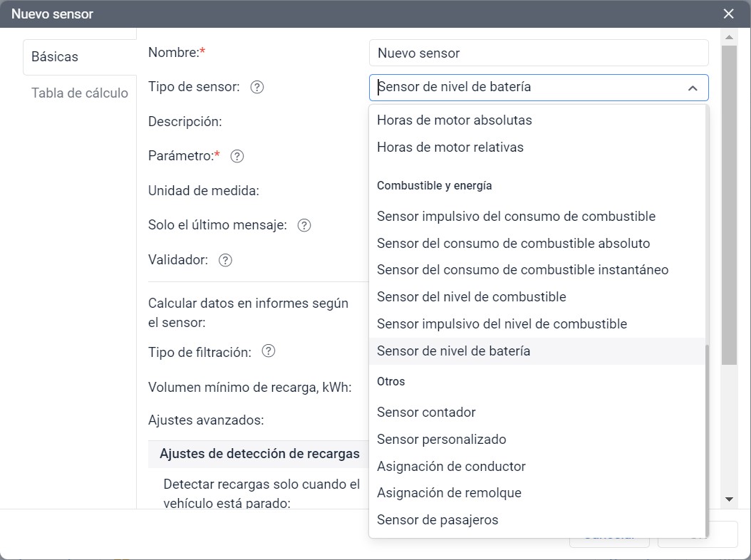Collapse the Tipo de sensor dropdown arrow

pos(692,88)
